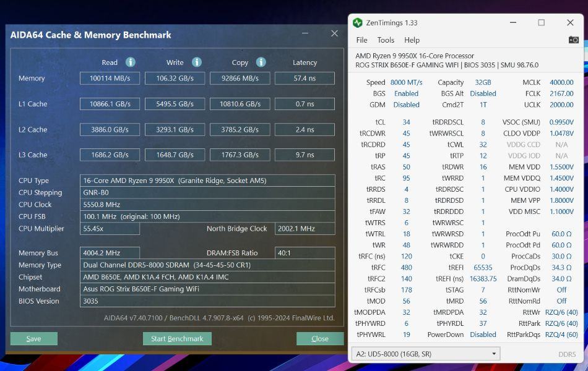The width and height of the screenshot is (588, 371).
Task: Click CPU FSB value 100.1 MHz
Action: click(x=207, y=216)
